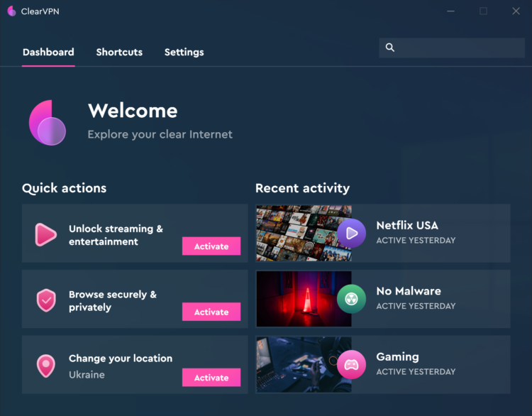Click the shield checkmark security icon
Viewport: 532px width, 416px height.
click(x=46, y=300)
